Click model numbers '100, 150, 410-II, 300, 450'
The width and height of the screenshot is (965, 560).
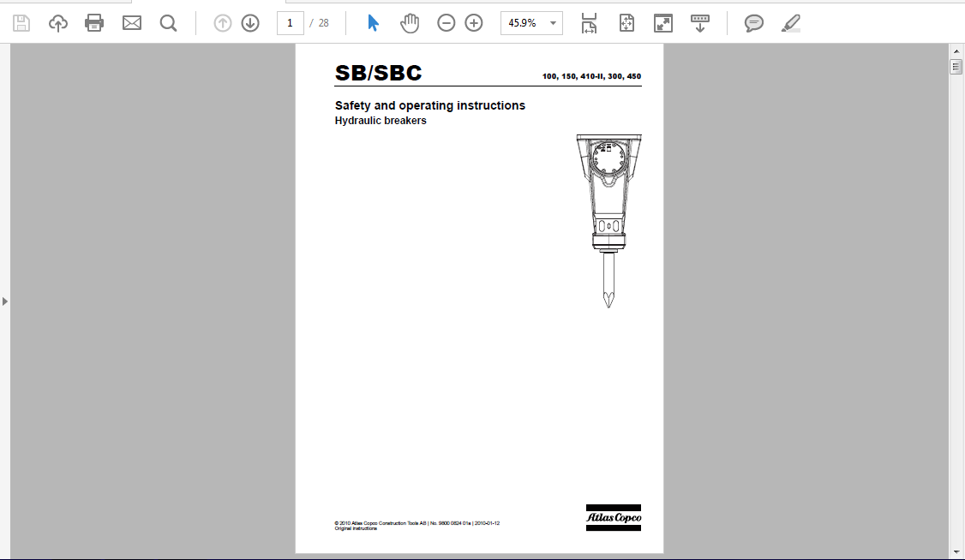[x=591, y=76]
